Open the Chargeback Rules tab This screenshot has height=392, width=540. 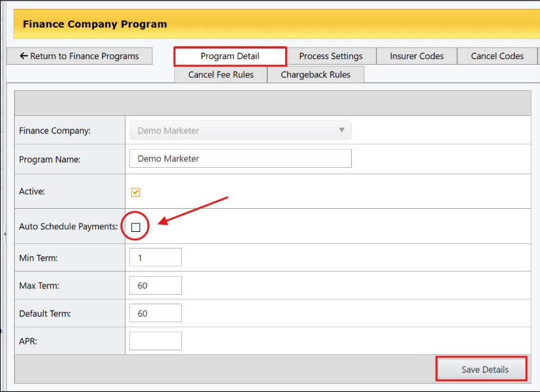(x=315, y=75)
